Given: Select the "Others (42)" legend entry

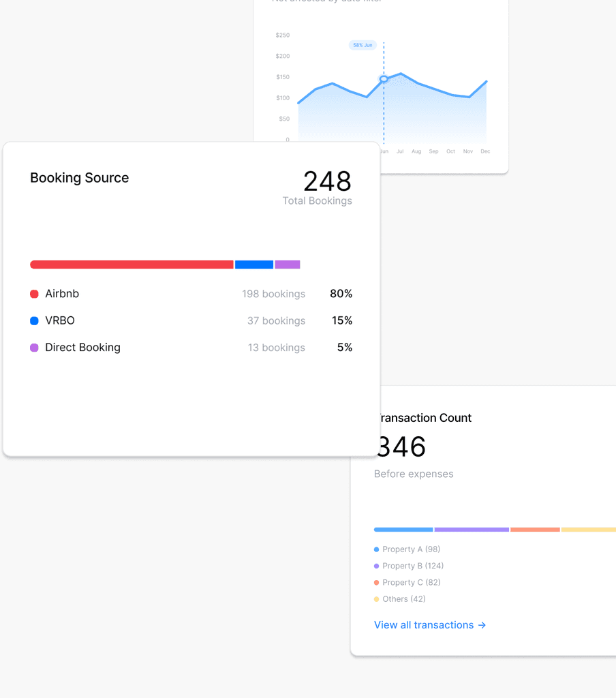Looking at the screenshot, I should pos(404,599).
